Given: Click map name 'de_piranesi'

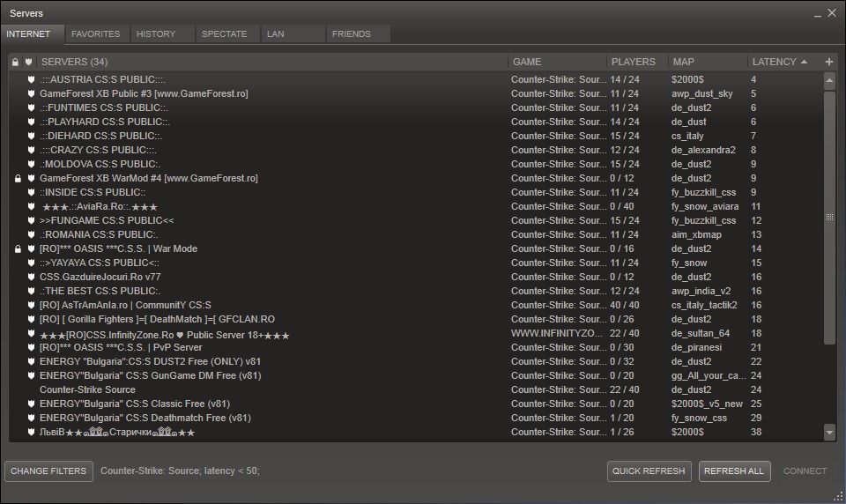Looking at the screenshot, I should (x=696, y=347).
